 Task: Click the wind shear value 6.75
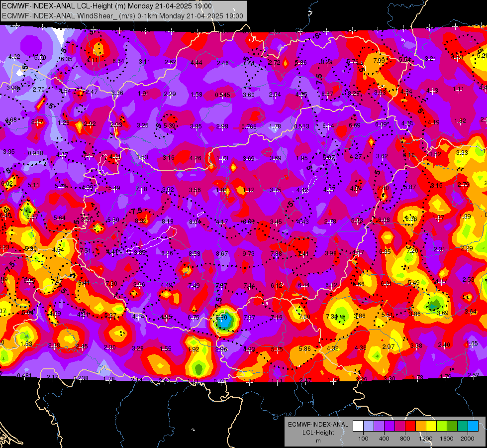(x=194, y=318)
